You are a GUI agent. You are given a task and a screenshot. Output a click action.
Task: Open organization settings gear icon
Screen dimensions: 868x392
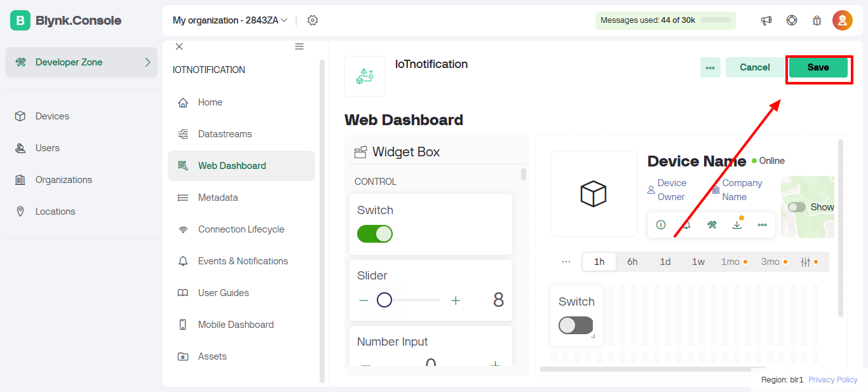click(313, 20)
